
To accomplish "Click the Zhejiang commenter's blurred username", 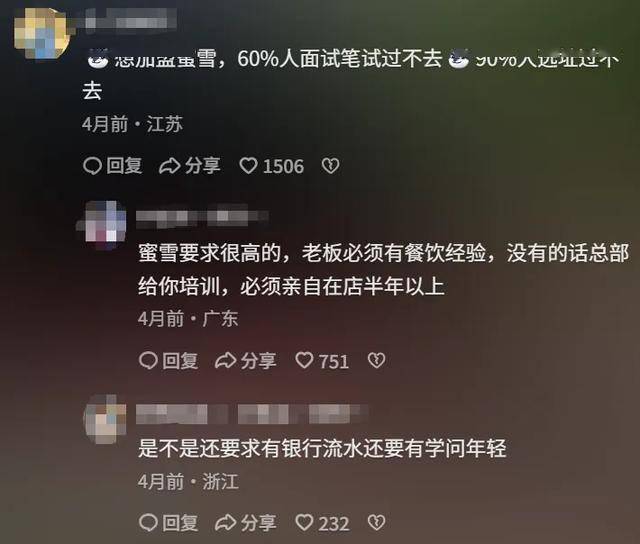I will (250, 414).
